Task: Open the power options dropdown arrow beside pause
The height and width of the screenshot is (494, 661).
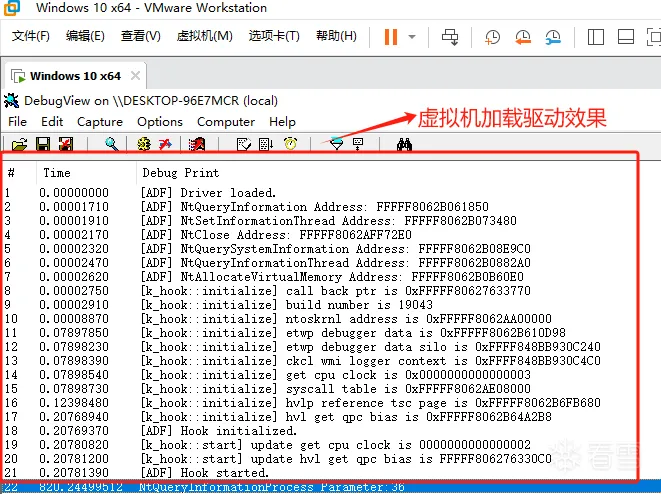Action: click(x=412, y=37)
